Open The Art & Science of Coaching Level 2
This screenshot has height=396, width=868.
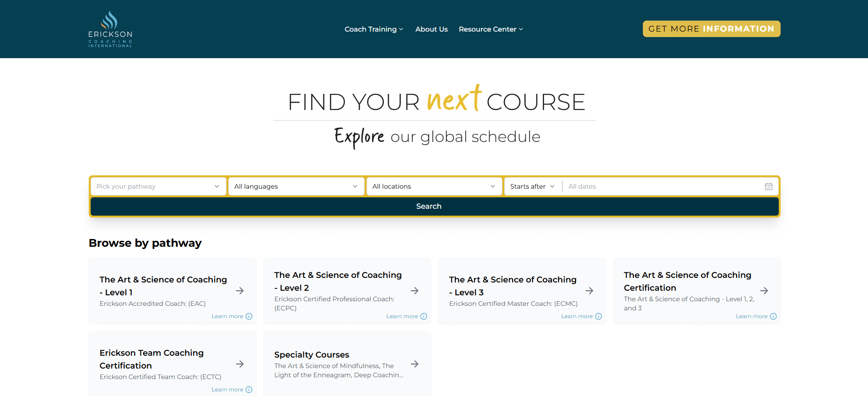click(338, 281)
